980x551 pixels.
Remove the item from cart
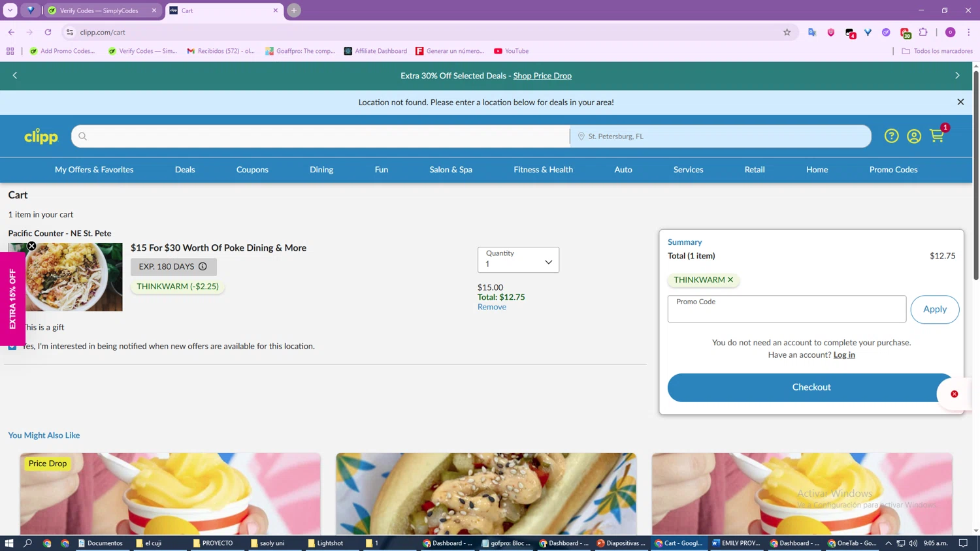coord(491,307)
